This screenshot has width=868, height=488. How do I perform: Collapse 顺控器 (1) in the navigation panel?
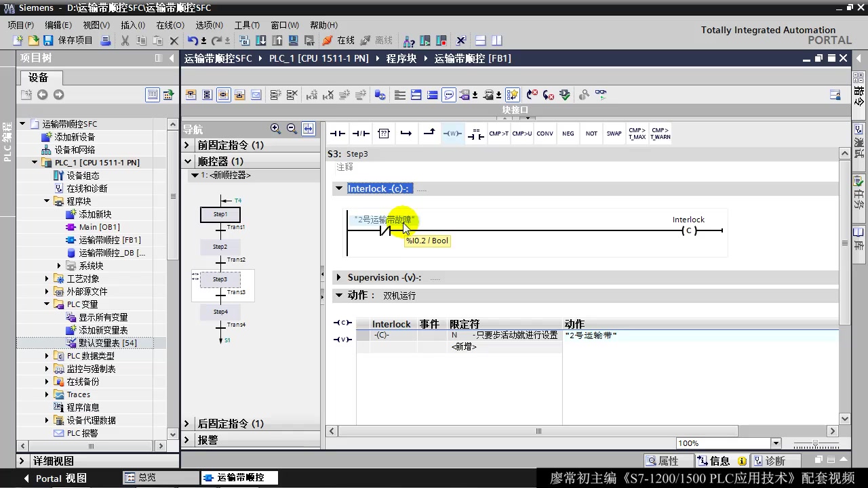188,161
